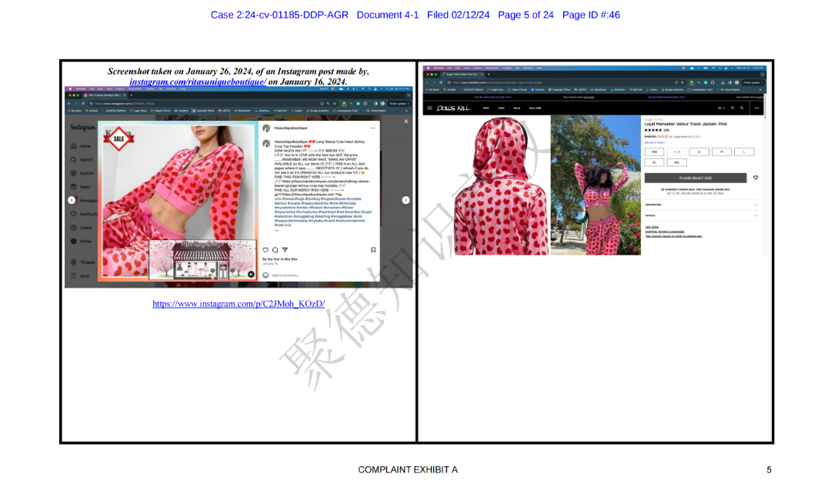Go to previous Instagram post arrow
This screenshot has height=504, width=831.
click(72, 200)
